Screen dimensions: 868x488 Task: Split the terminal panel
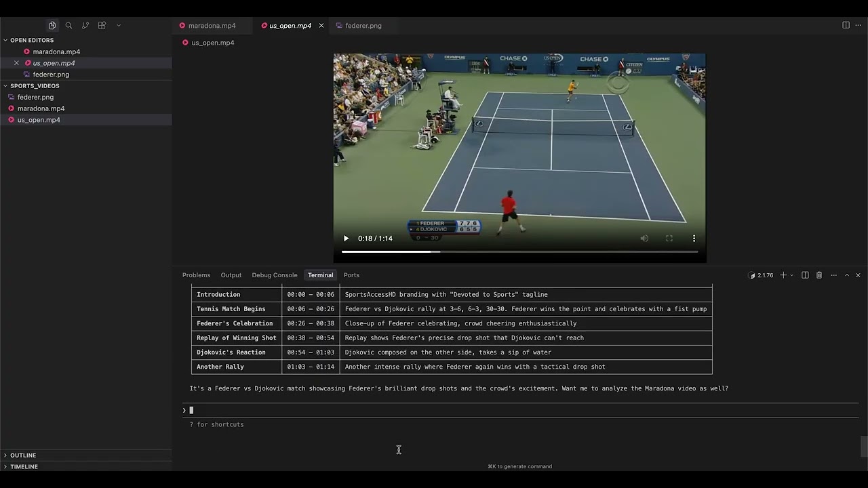click(805, 275)
